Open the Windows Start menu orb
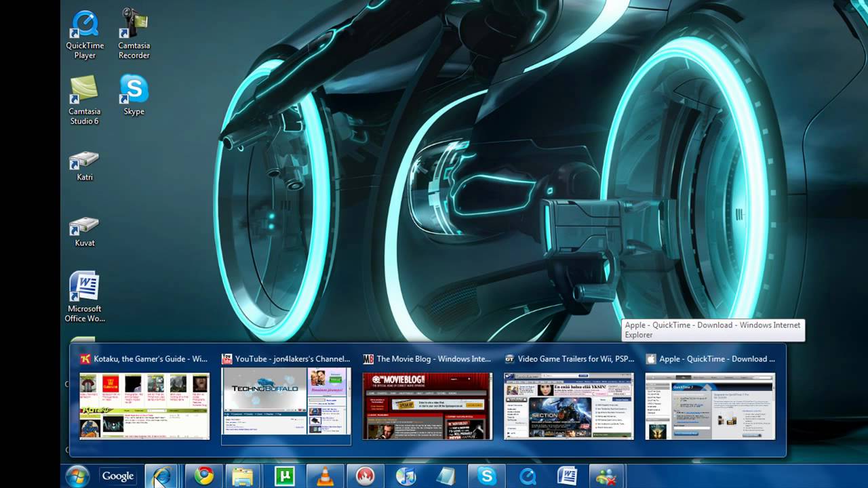The width and height of the screenshot is (868, 488). [77, 476]
